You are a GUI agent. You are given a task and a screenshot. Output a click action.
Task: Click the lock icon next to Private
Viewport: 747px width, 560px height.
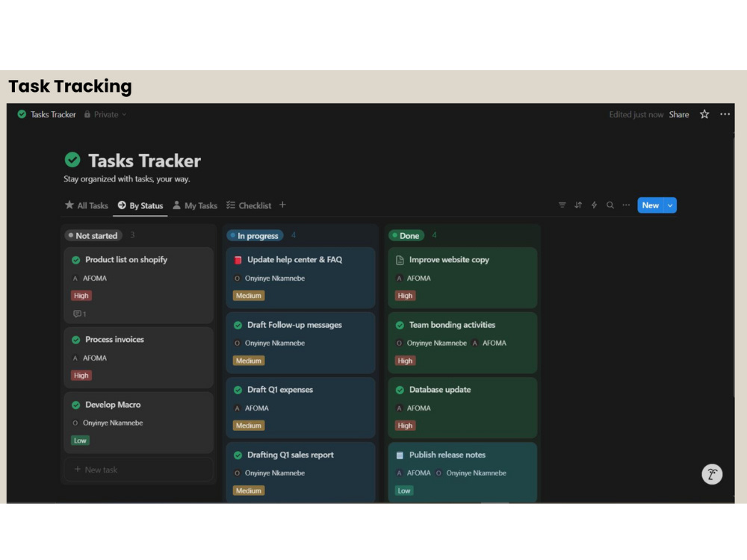click(87, 114)
